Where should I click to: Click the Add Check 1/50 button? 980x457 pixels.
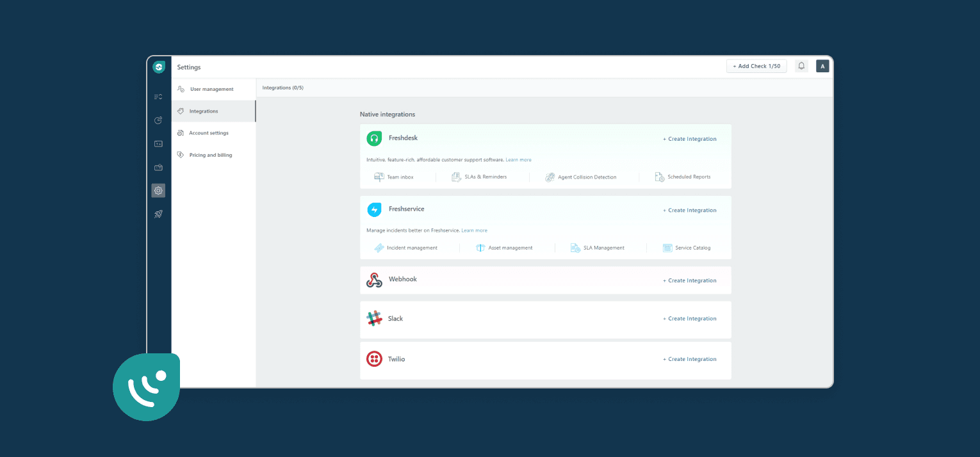756,66
